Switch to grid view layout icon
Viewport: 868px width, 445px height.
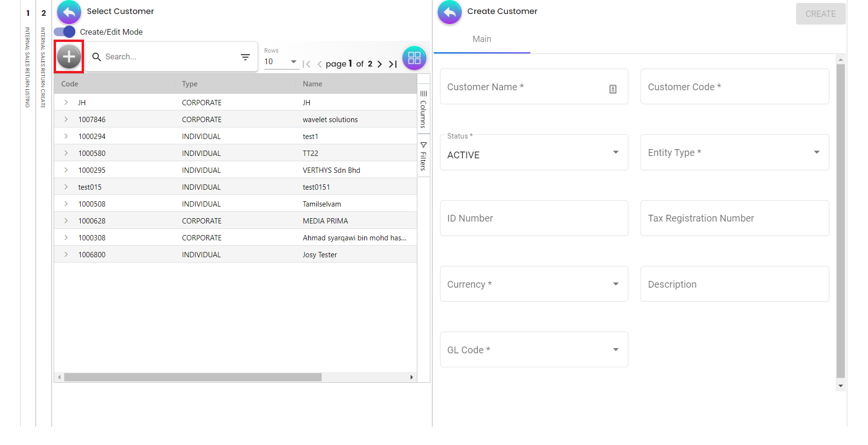[414, 58]
